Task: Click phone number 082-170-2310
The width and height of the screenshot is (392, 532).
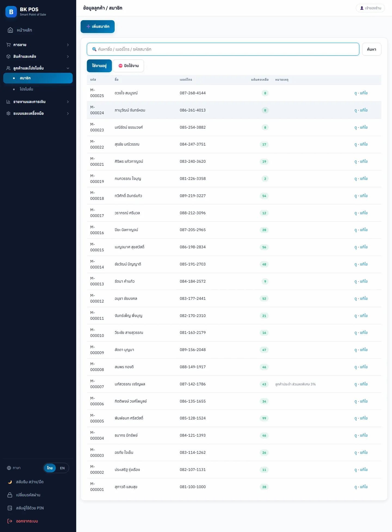Action: pyautogui.click(x=193, y=316)
